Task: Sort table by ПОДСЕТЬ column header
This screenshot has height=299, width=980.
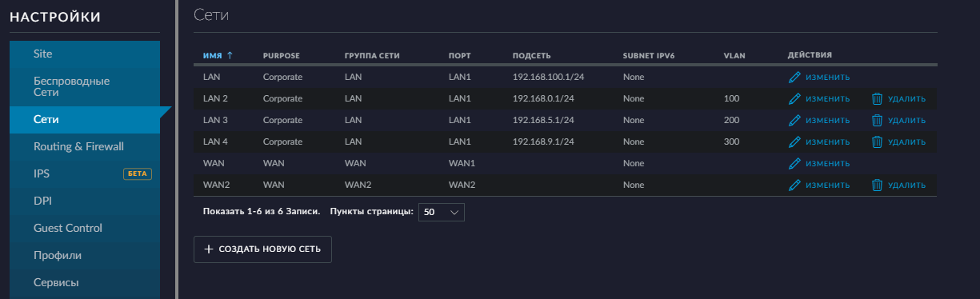Action: tap(531, 56)
